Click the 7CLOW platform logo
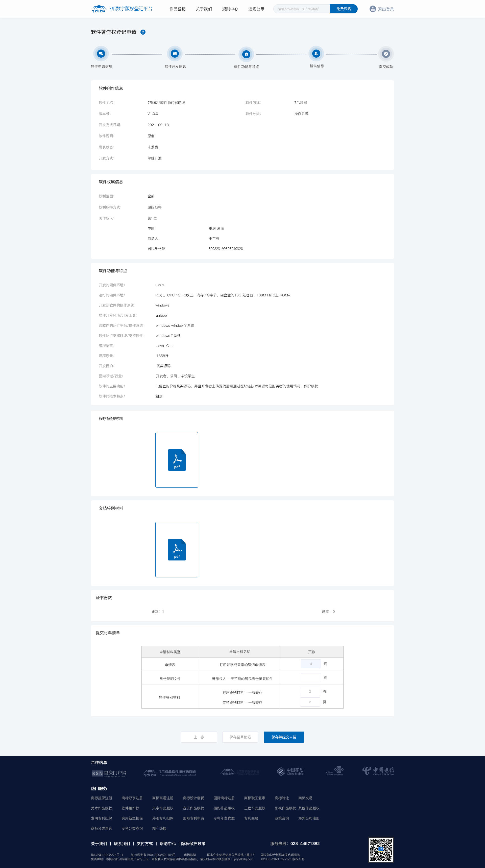 point(99,9)
